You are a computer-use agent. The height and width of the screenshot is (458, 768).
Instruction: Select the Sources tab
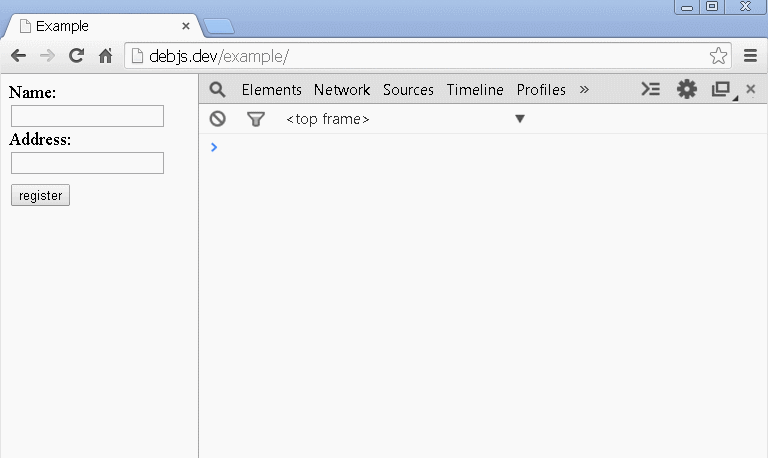pos(408,90)
